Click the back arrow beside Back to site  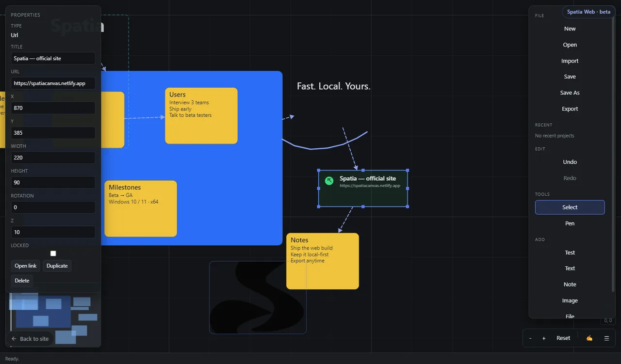(14, 339)
